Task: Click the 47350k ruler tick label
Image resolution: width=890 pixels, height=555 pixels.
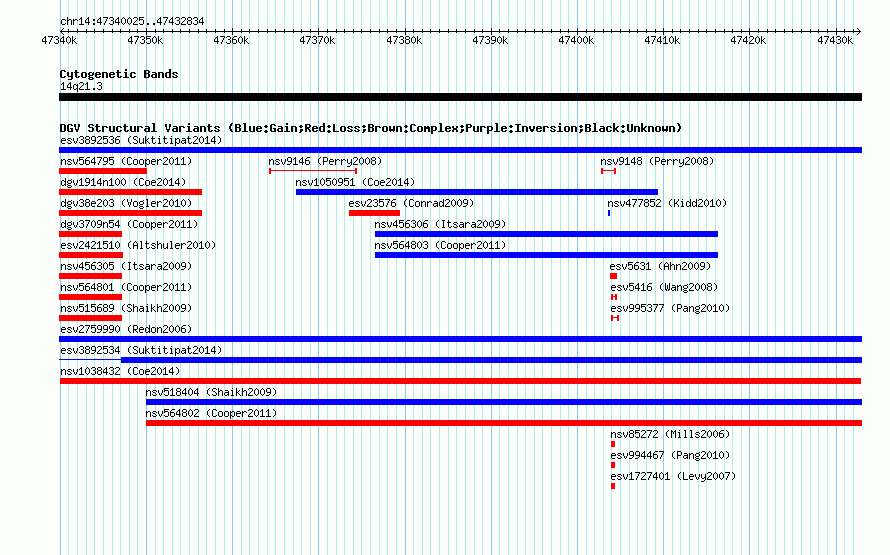Action: (x=145, y=40)
